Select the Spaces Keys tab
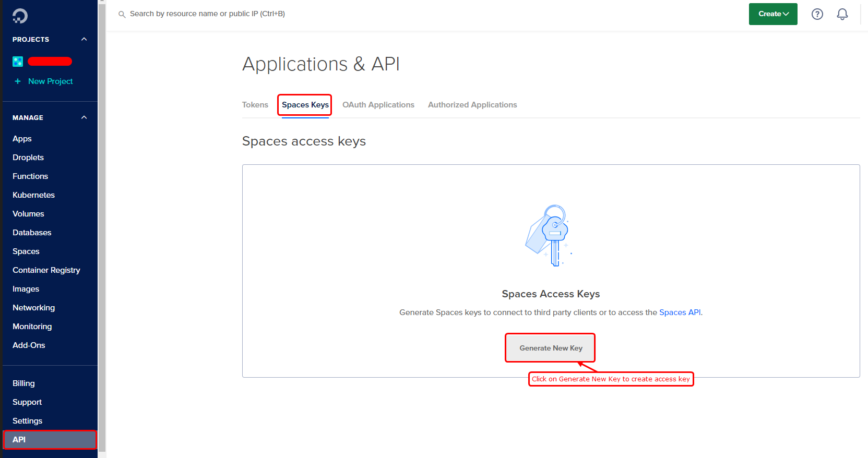868x458 pixels. point(305,105)
